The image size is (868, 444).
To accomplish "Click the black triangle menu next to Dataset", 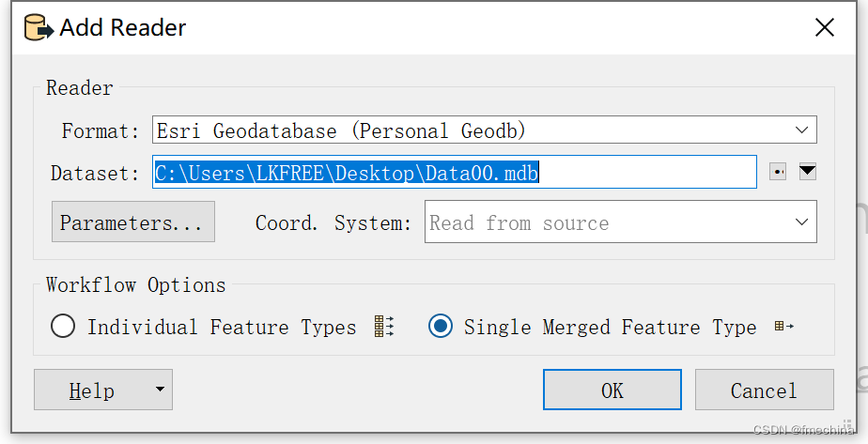I will (x=808, y=172).
